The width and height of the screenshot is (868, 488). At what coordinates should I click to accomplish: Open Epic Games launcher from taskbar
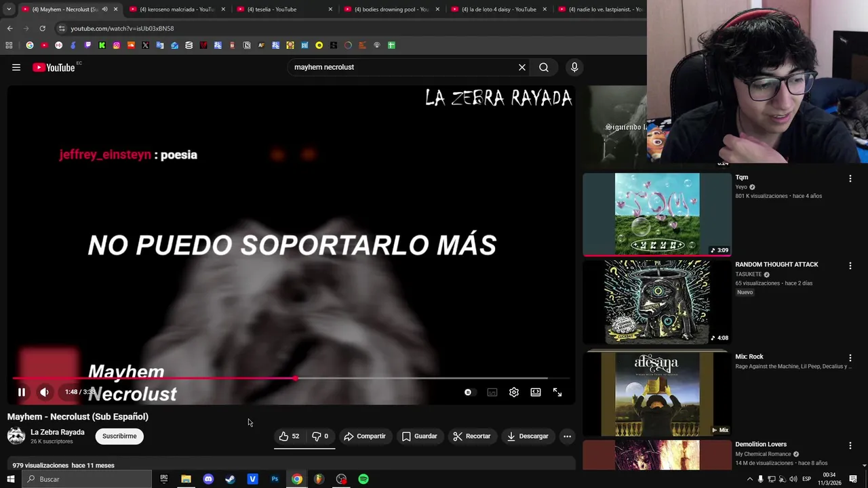click(x=163, y=479)
